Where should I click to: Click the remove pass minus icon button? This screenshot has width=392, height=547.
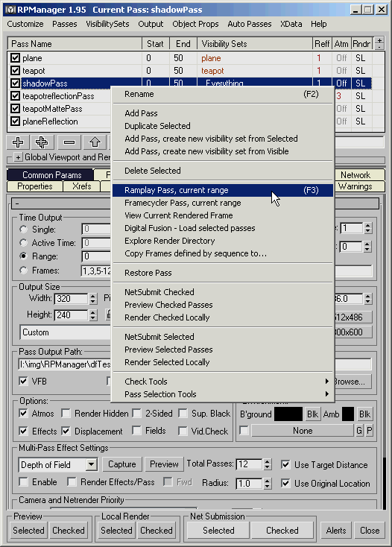(x=69, y=142)
